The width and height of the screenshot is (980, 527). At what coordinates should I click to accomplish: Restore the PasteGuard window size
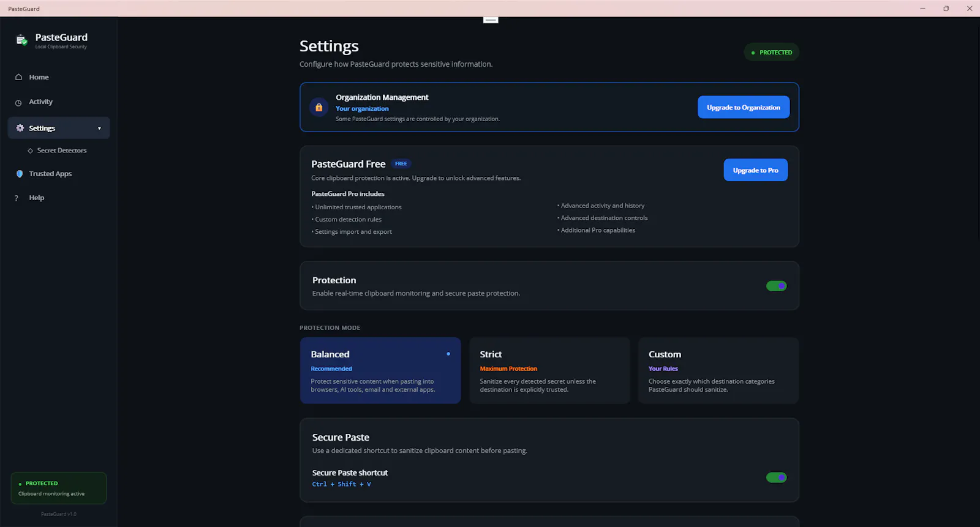click(x=946, y=9)
